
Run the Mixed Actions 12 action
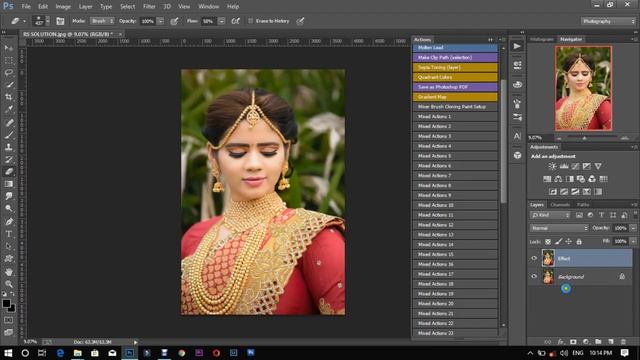pyautogui.click(x=455, y=225)
